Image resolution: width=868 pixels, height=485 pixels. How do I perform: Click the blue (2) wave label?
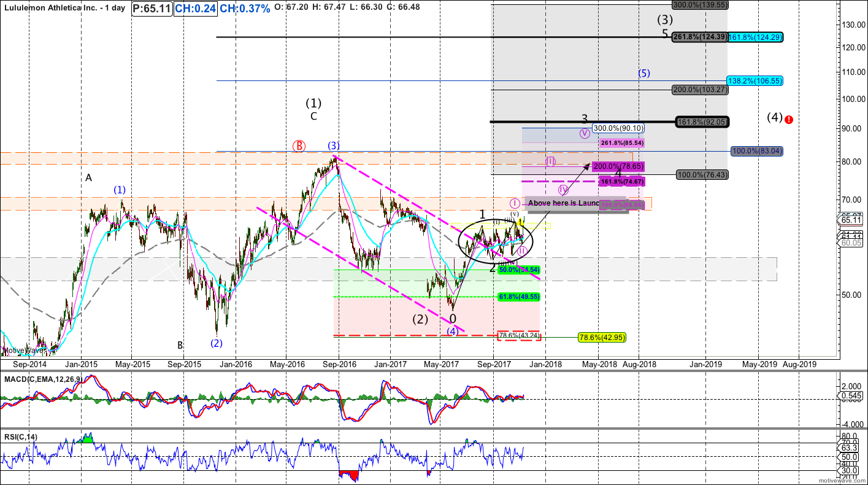click(217, 343)
